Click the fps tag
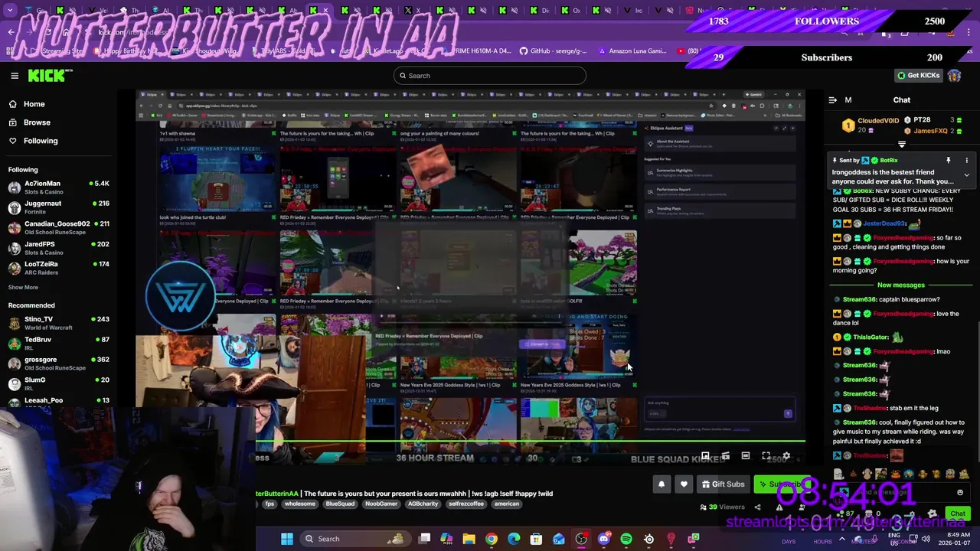 pyautogui.click(x=269, y=504)
